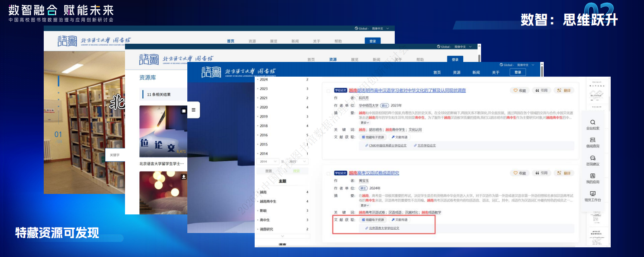Click the 语图 logo in the front window
644x257 pixels.
click(x=211, y=72)
